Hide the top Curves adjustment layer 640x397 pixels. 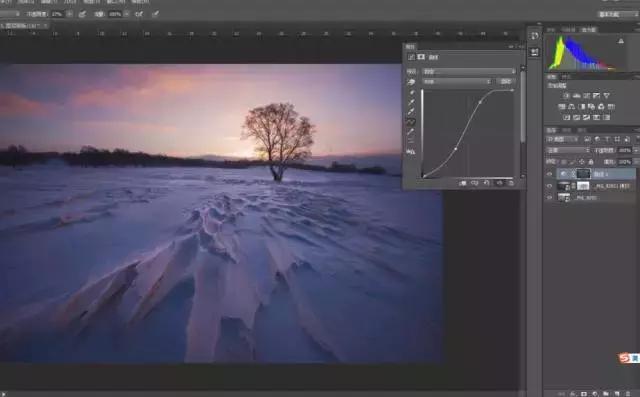pyautogui.click(x=549, y=174)
